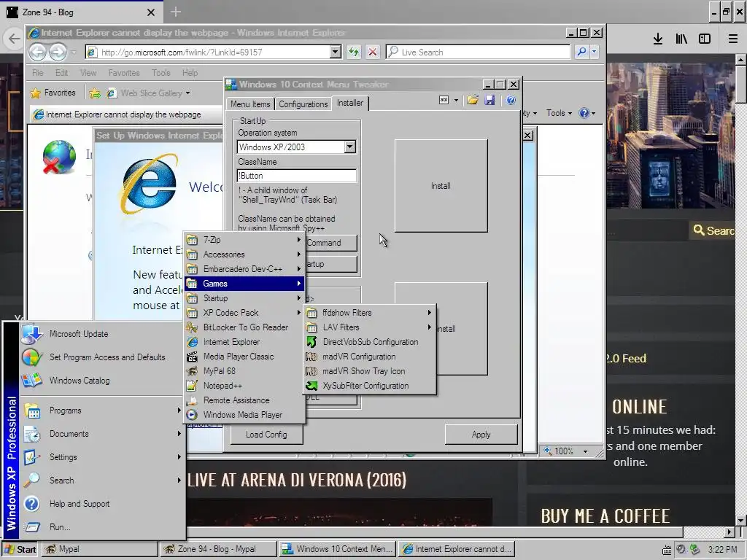Open Set Program Access and Defaults

click(x=102, y=357)
